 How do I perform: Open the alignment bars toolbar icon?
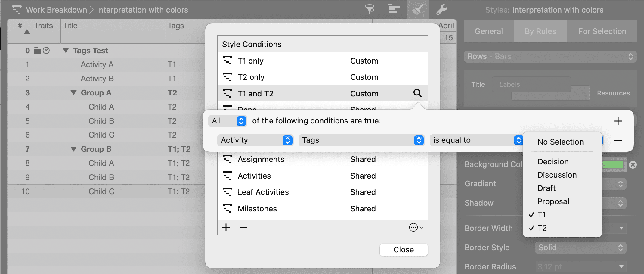(x=393, y=10)
